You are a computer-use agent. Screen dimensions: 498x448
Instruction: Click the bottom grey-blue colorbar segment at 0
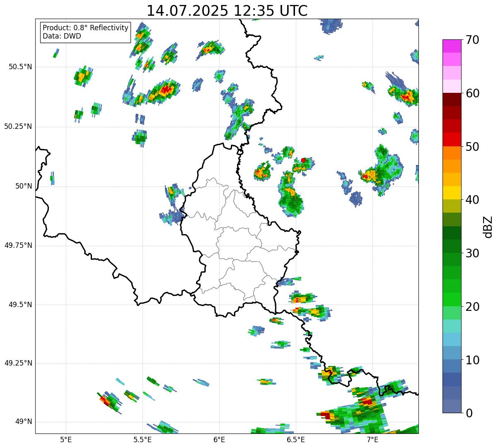pyautogui.click(x=452, y=406)
